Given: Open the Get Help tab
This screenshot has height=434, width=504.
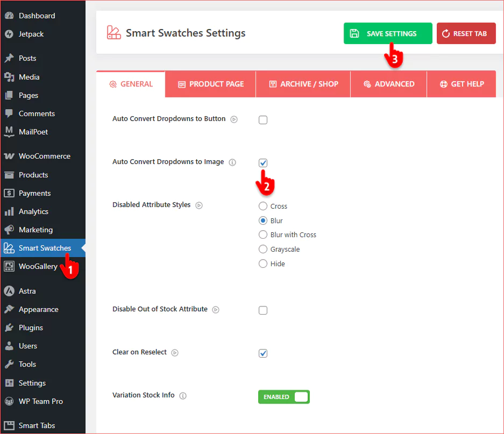Looking at the screenshot, I should click(x=462, y=84).
